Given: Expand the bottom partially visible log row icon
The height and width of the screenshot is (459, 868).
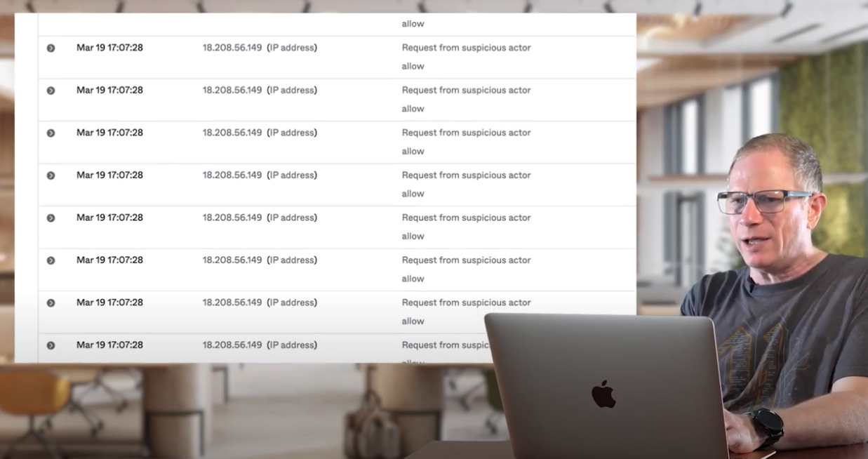Looking at the screenshot, I should pyautogui.click(x=51, y=345).
